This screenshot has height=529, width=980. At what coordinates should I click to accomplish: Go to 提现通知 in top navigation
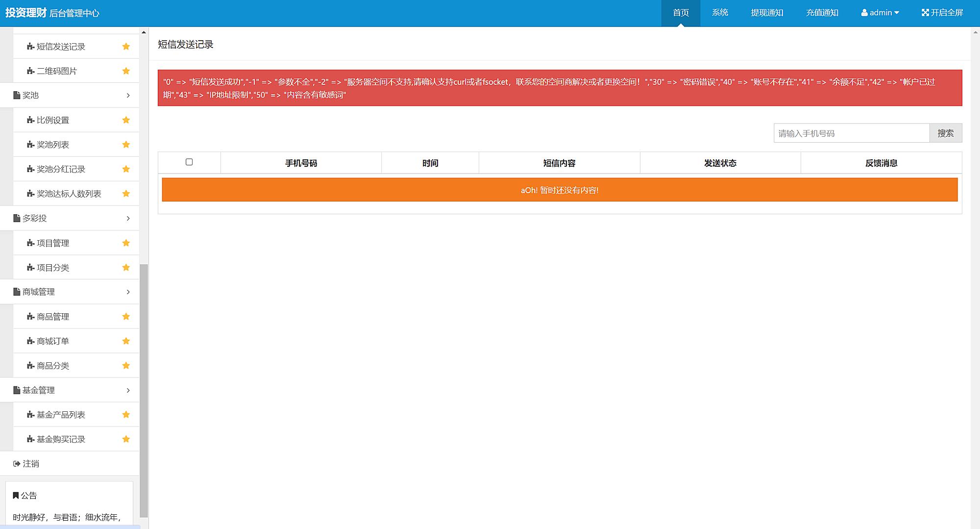767,13
